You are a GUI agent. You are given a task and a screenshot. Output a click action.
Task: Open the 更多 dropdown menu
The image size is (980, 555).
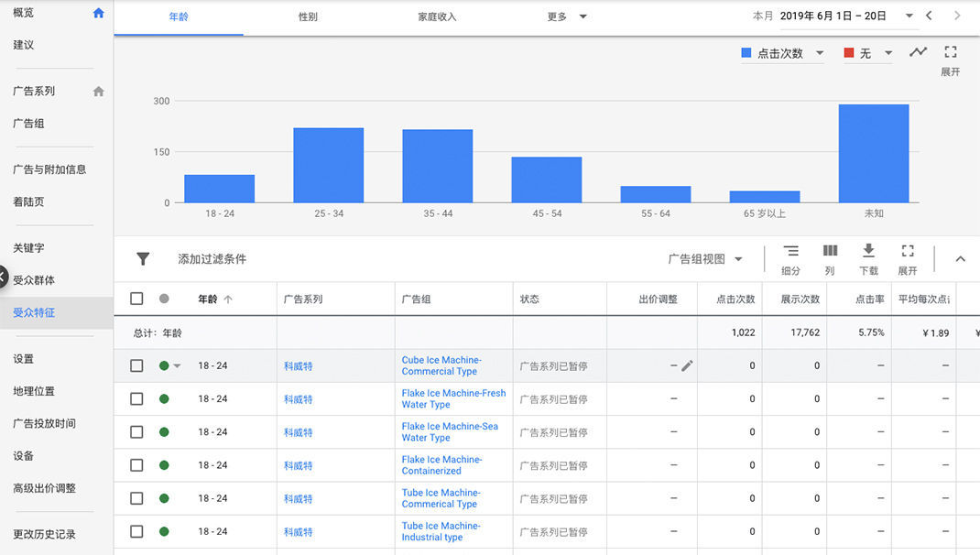(567, 16)
